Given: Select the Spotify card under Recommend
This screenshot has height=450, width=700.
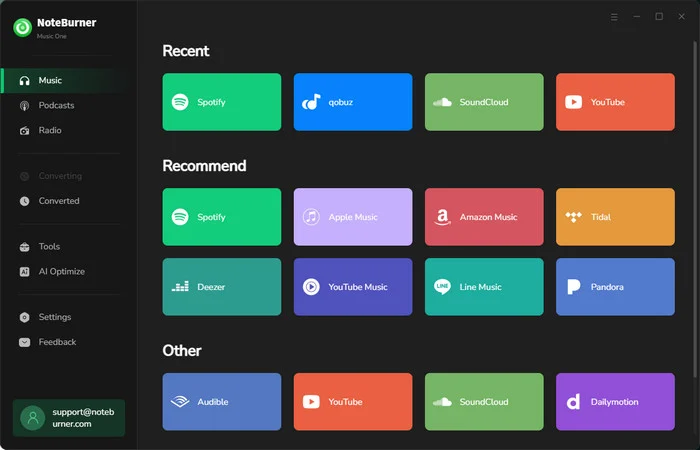Looking at the screenshot, I should tap(222, 217).
